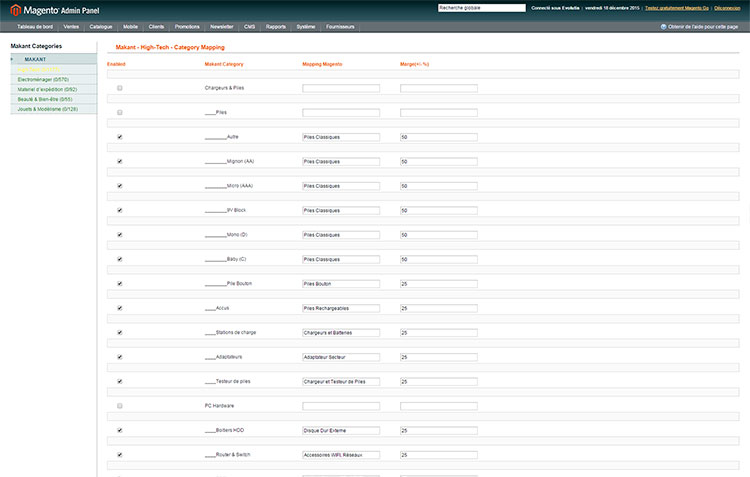The width and height of the screenshot is (750, 477).
Task: Uncheck the Micro (AAA) checkbox
Action: [120, 186]
